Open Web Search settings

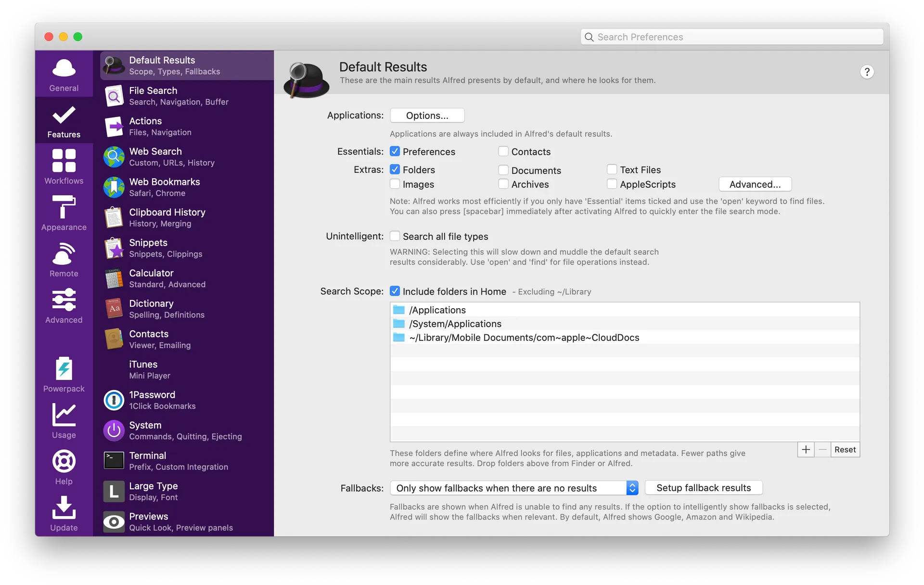click(187, 156)
